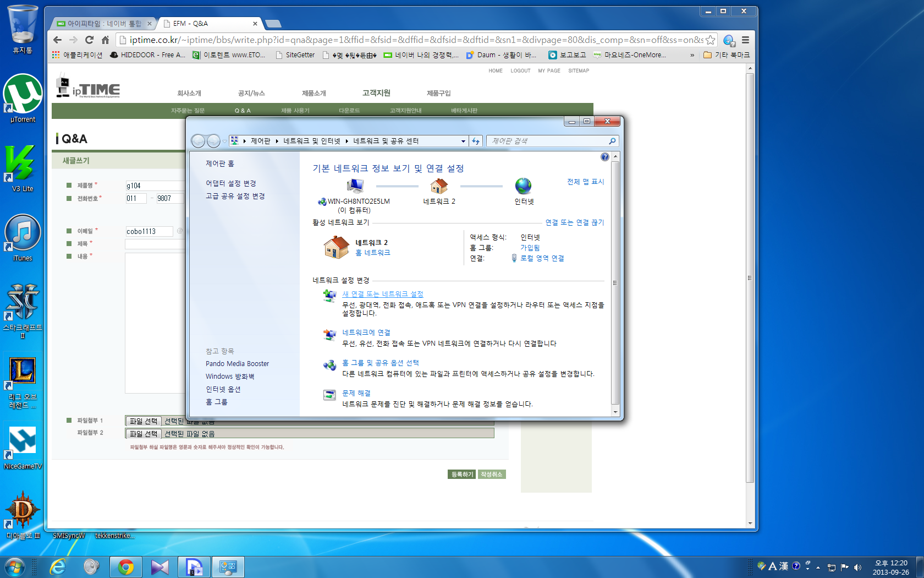This screenshot has width=924, height=578.
Task: Open the StarCraft II desktop shortcut
Action: coord(23,311)
